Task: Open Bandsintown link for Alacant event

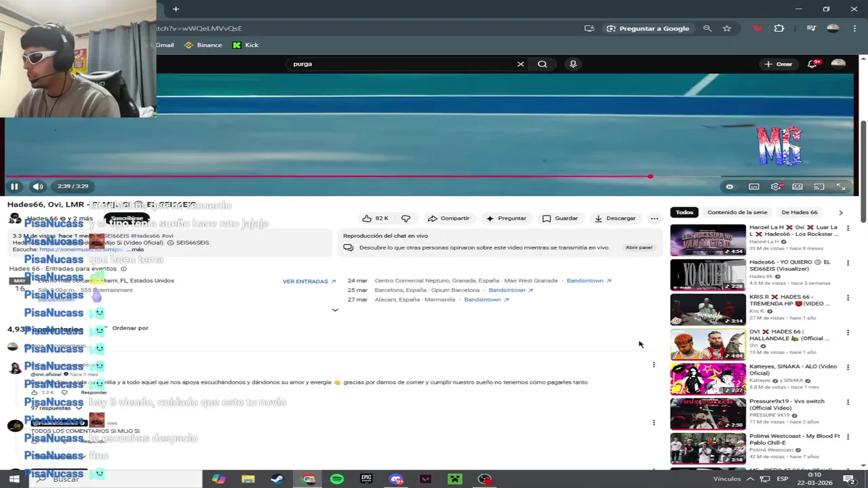Action: tap(486, 300)
